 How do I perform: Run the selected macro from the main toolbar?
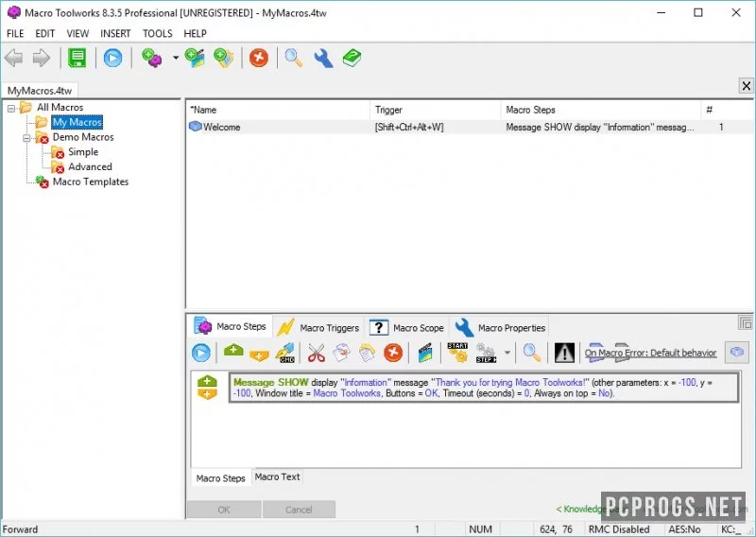click(112, 58)
